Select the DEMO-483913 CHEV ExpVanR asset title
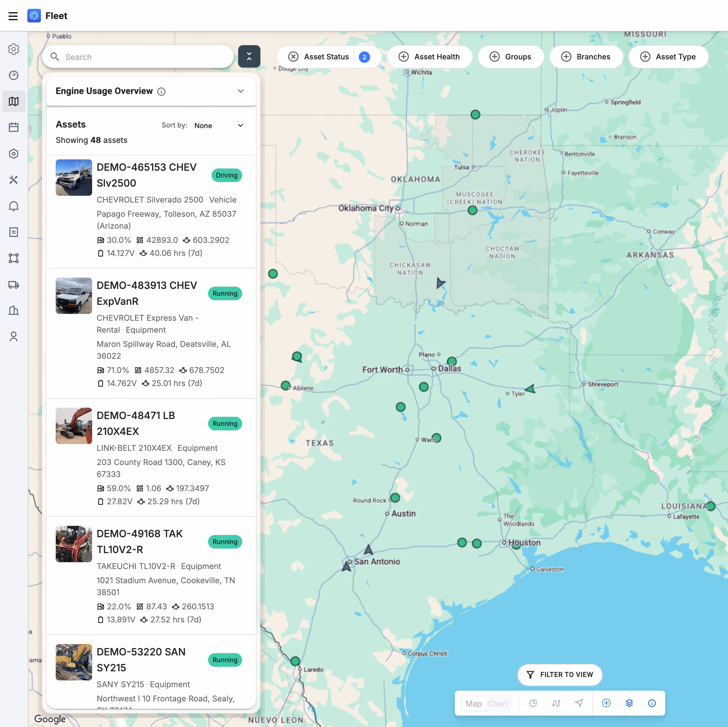Image resolution: width=728 pixels, height=727 pixels. 147,293
